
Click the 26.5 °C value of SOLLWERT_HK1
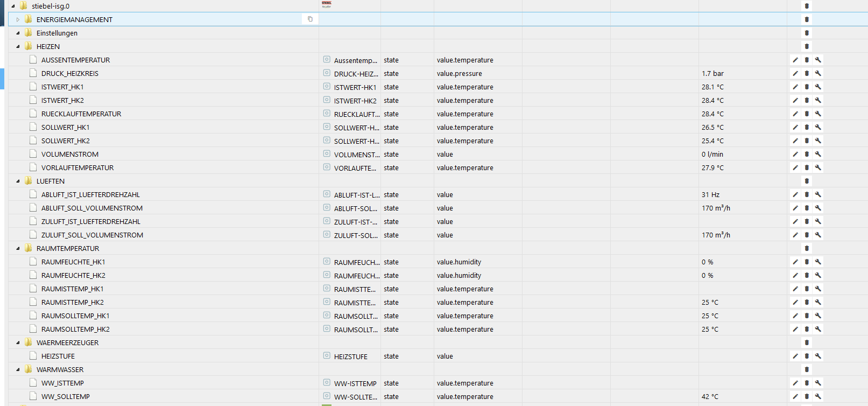point(712,127)
